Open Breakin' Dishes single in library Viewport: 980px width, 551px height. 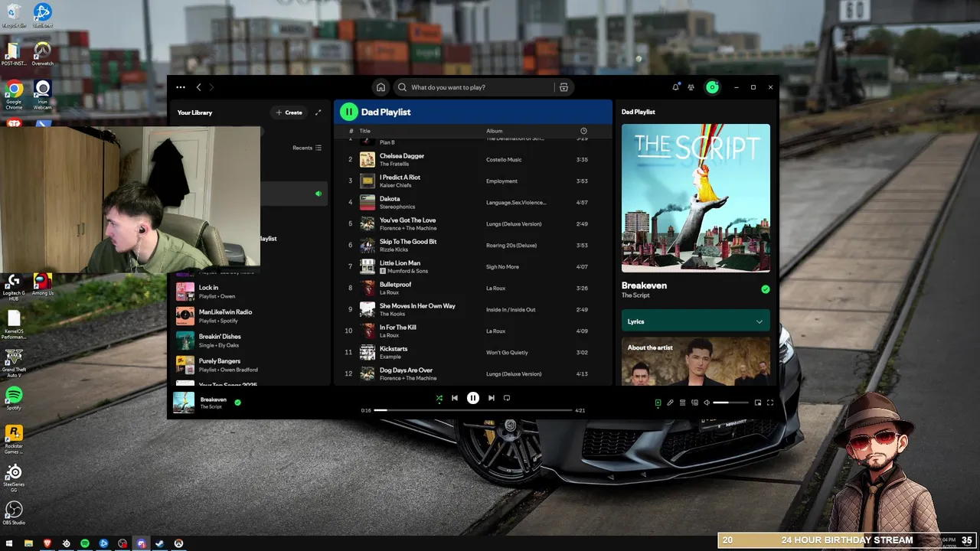point(251,341)
